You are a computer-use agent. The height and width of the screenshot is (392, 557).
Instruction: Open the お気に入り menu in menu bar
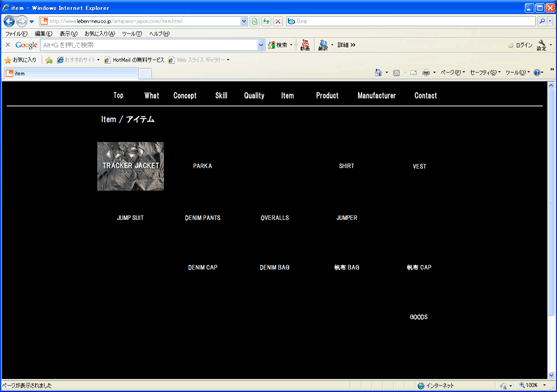(x=99, y=34)
